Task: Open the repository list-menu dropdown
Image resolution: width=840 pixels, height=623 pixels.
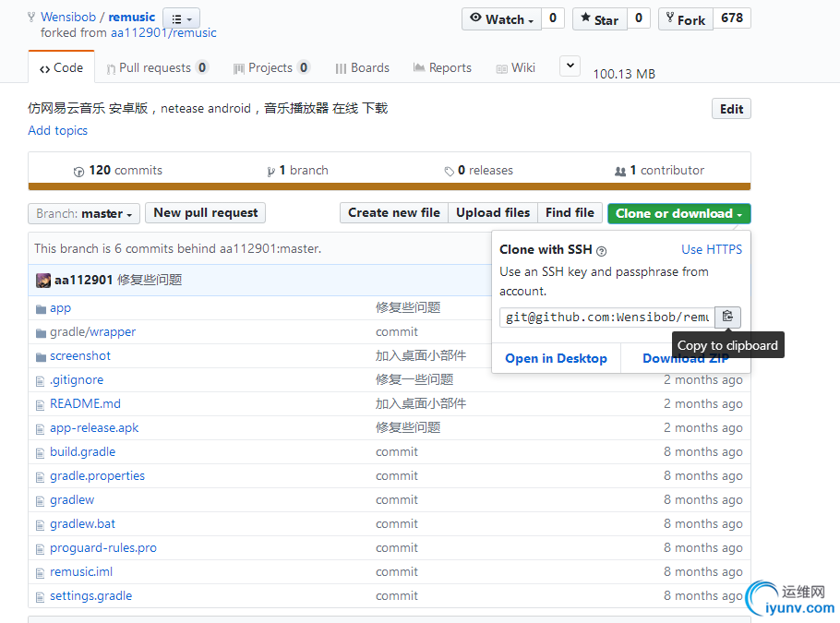Action: pyautogui.click(x=181, y=18)
